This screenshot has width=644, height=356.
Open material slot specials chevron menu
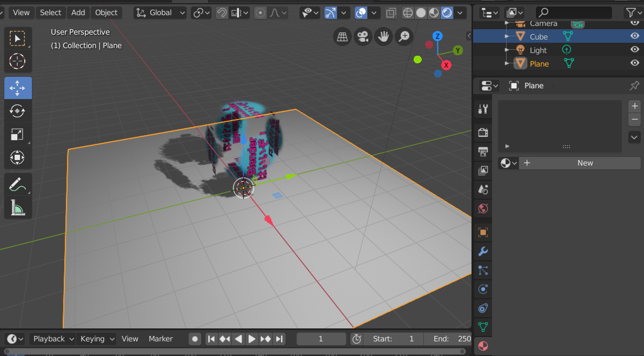[634, 137]
